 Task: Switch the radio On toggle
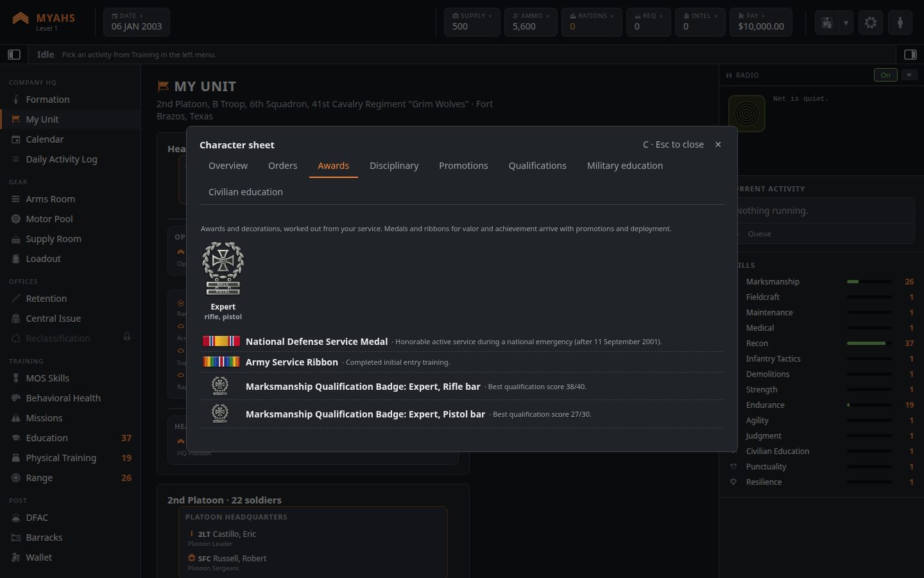[886, 75]
